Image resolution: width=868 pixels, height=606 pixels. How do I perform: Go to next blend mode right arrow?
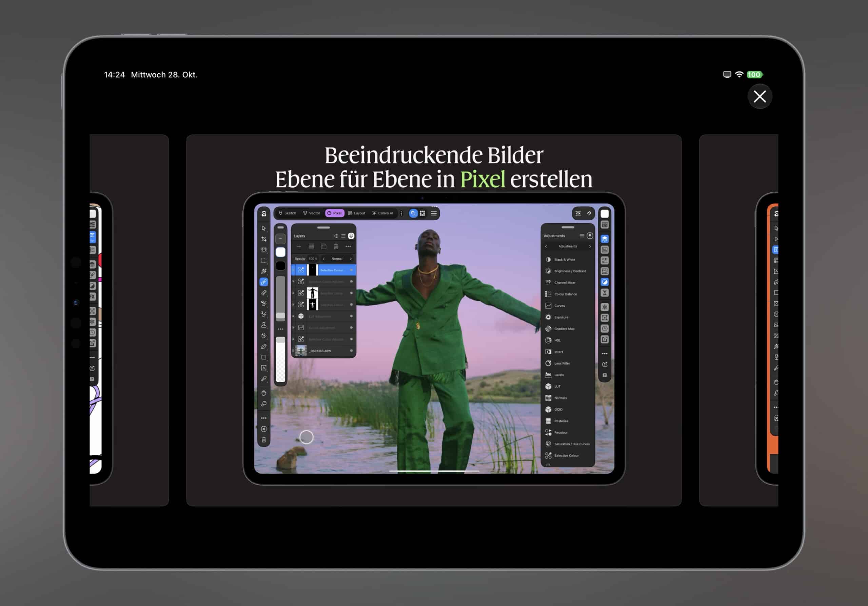tap(351, 259)
